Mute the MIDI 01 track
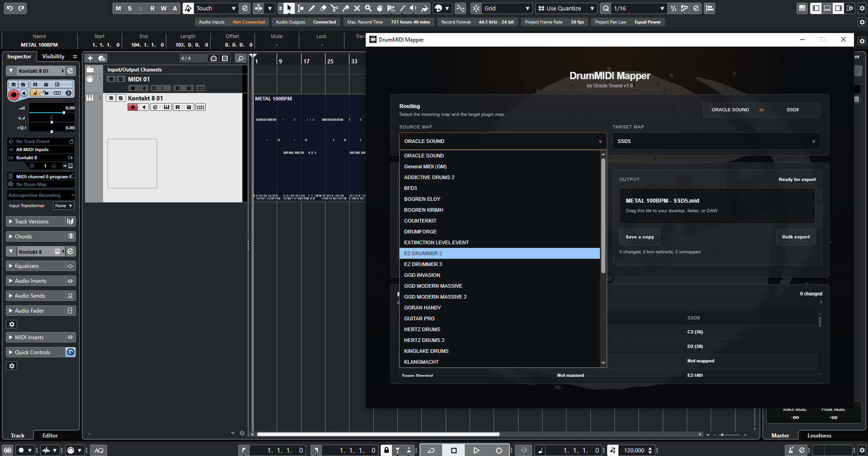This screenshot has height=456, width=868. [111, 79]
